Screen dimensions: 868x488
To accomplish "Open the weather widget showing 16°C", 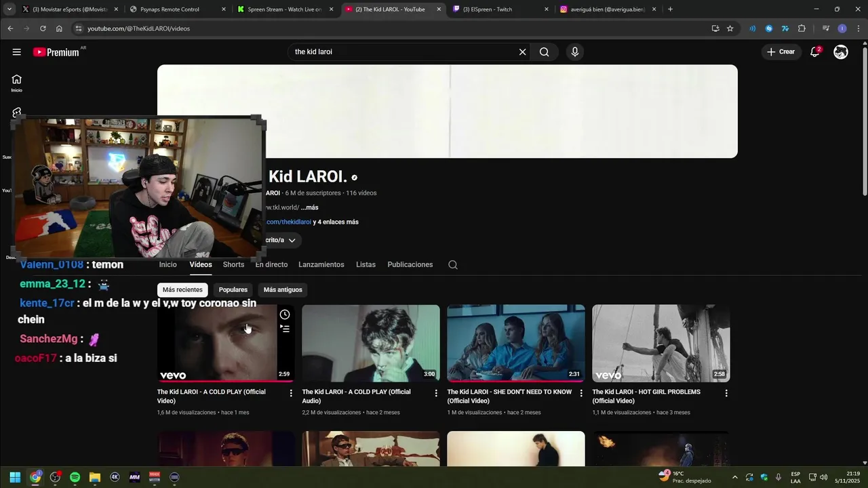I will point(685,477).
